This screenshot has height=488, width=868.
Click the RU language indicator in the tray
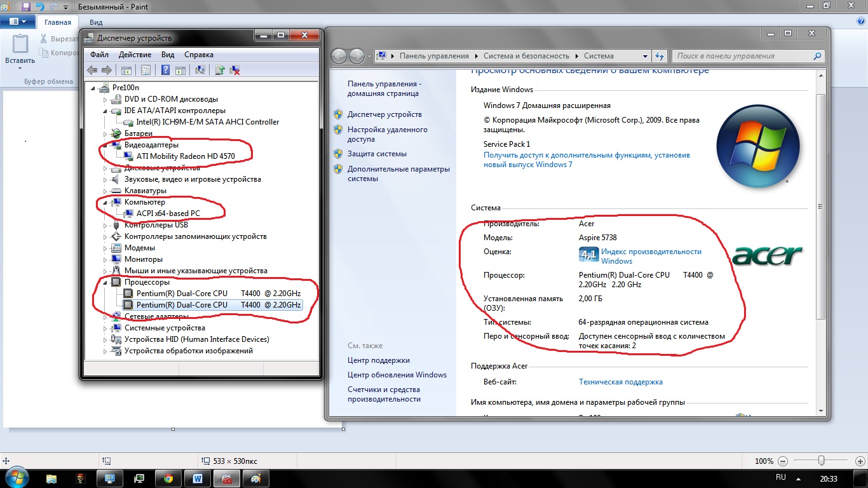pos(781,477)
